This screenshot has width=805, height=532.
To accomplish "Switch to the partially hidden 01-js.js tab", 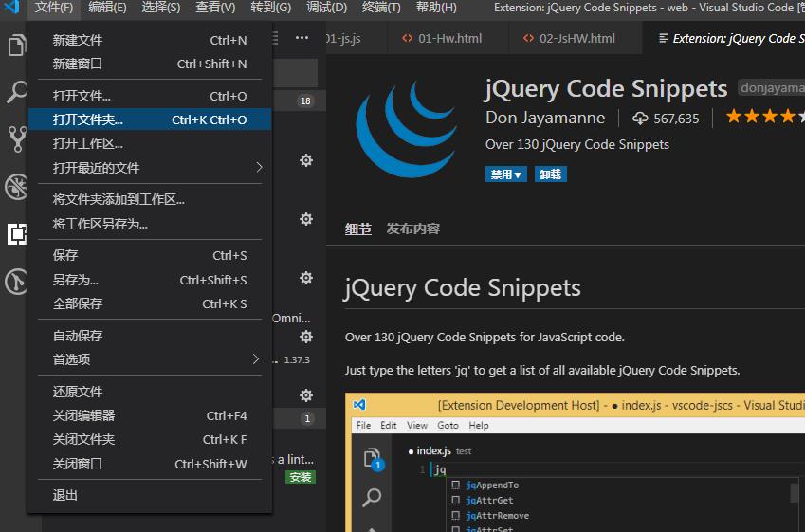I will click(357, 39).
